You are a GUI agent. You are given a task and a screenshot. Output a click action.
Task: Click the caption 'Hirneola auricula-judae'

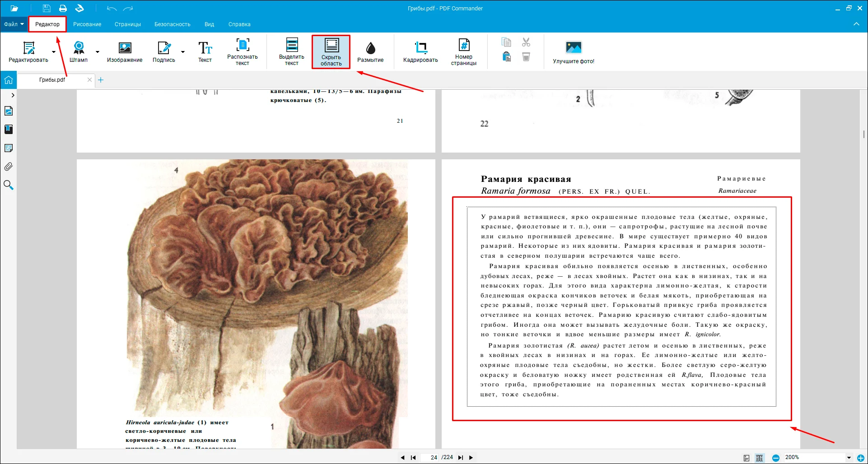(x=160, y=422)
